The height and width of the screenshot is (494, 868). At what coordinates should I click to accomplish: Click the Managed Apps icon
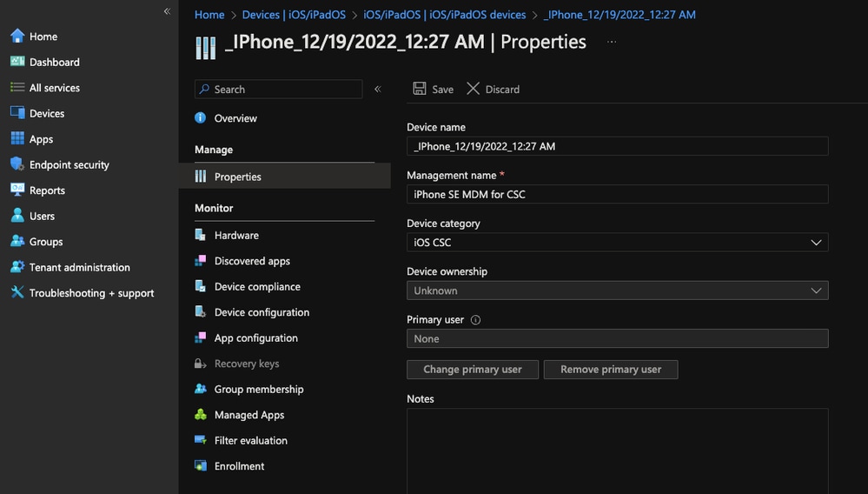coord(201,415)
